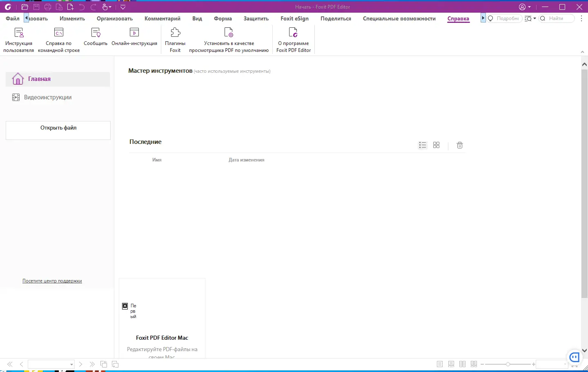Open the Foxit PDF Editor Mac promo card
The height and width of the screenshot is (372, 588).
(162, 318)
